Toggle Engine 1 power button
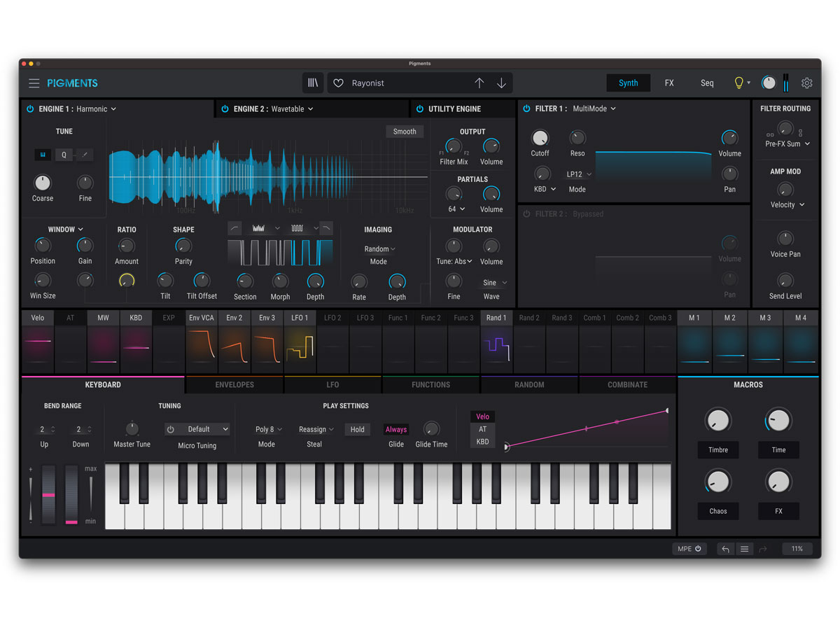 point(30,109)
